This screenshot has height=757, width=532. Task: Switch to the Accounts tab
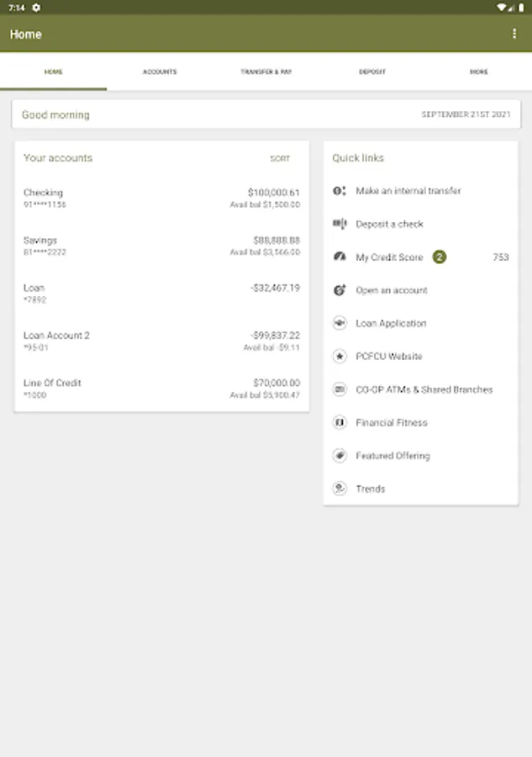click(x=160, y=72)
